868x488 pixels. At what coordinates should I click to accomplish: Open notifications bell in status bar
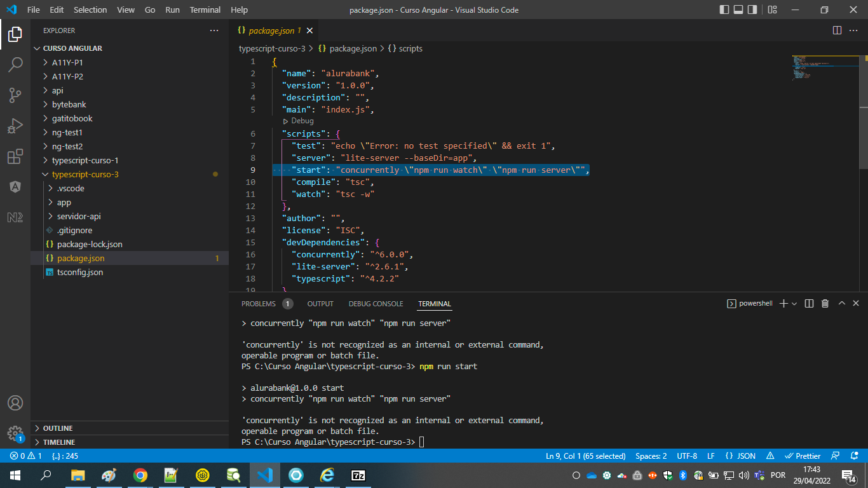pyautogui.click(x=853, y=456)
